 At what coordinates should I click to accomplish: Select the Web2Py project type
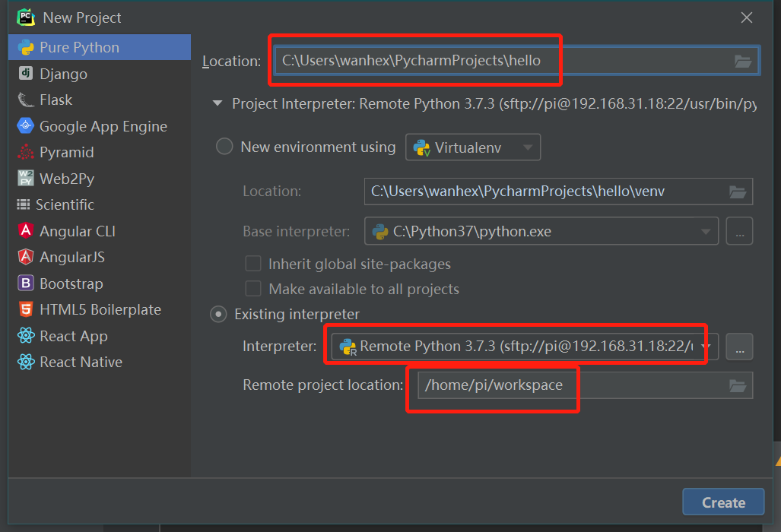(100, 178)
